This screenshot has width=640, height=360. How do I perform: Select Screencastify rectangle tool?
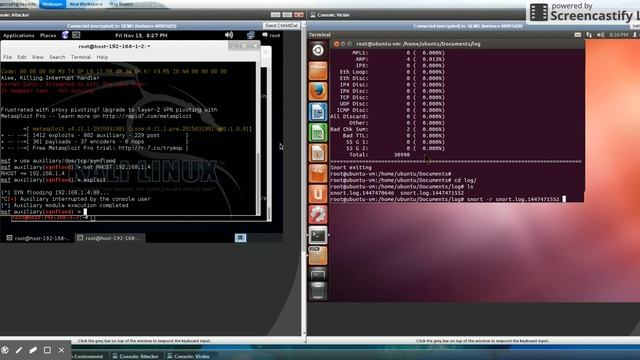coord(47,350)
